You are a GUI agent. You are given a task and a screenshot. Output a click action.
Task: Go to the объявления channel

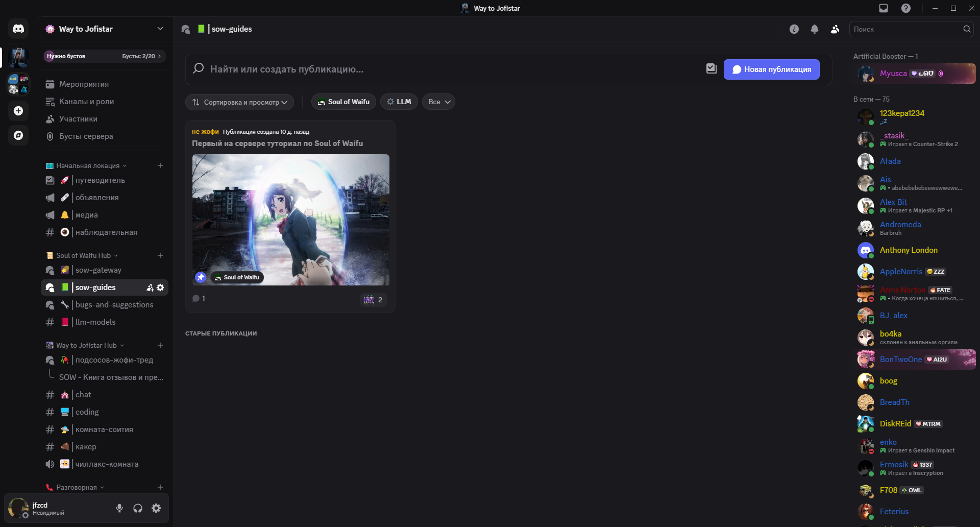[105, 198]
